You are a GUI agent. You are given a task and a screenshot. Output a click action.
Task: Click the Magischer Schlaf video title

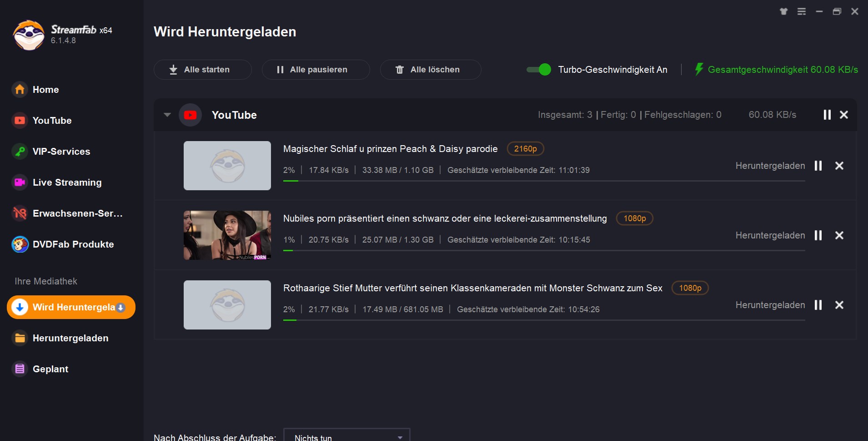[391, 149]
